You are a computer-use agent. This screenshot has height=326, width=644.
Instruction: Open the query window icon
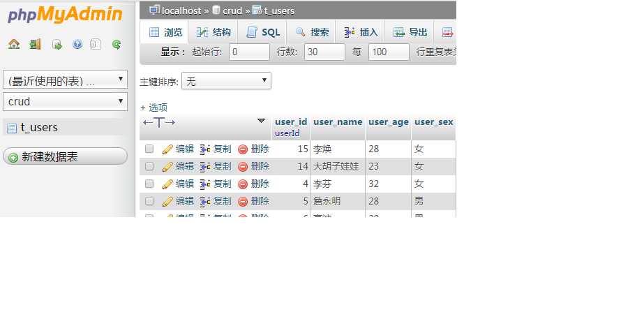(57, 45)
